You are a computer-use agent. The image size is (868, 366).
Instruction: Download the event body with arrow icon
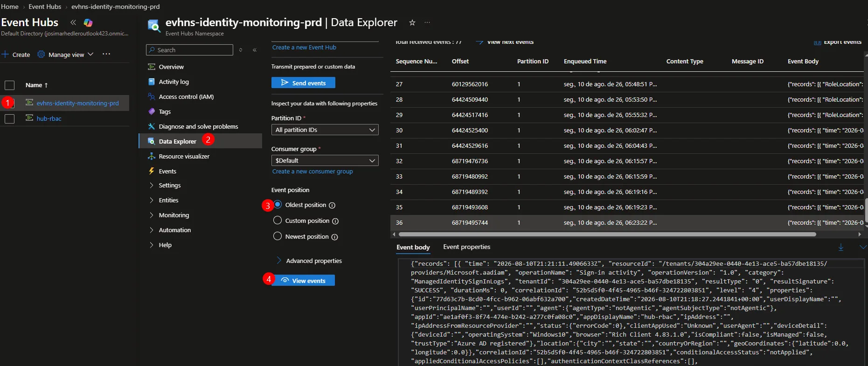841,247
